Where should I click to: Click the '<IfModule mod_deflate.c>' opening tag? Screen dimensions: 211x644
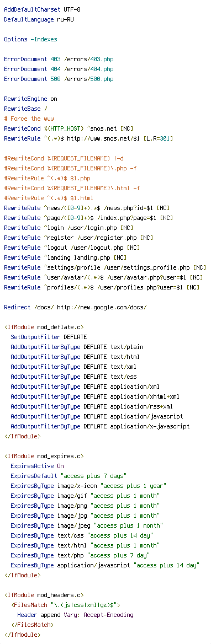click(44, 328)
